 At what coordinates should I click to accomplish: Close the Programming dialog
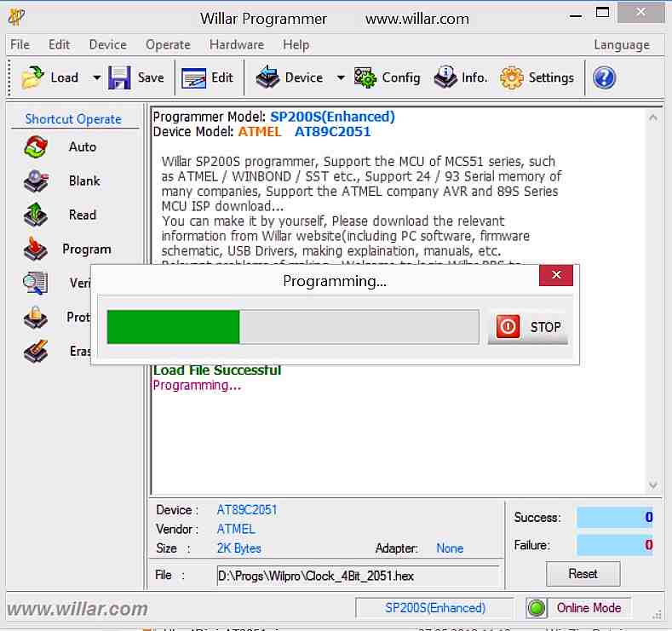(556, 275)
